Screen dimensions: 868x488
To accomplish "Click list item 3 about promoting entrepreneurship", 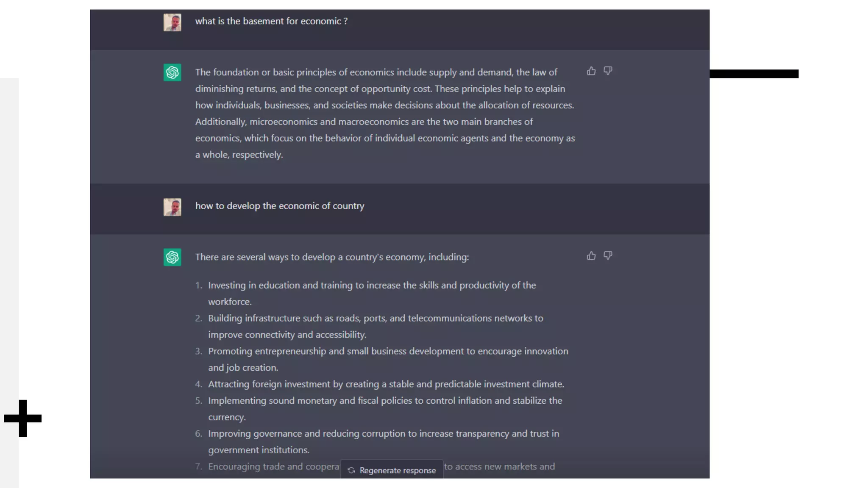I will click(x=388, y=359).
